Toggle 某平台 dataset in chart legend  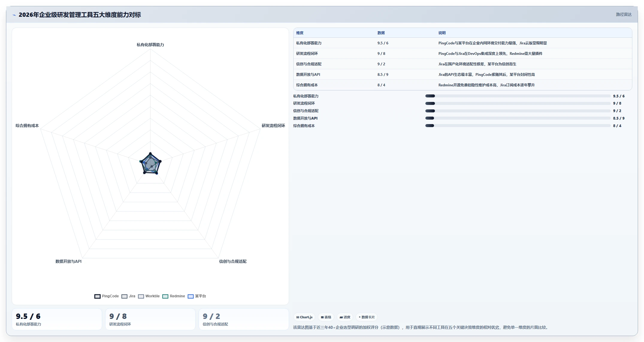196,296
